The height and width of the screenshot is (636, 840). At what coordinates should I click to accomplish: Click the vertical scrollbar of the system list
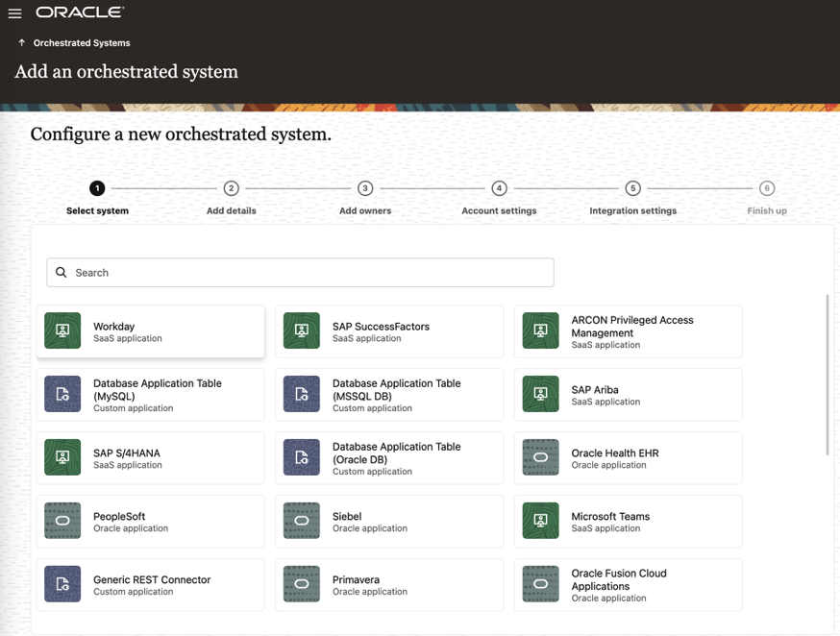point(827,375)
